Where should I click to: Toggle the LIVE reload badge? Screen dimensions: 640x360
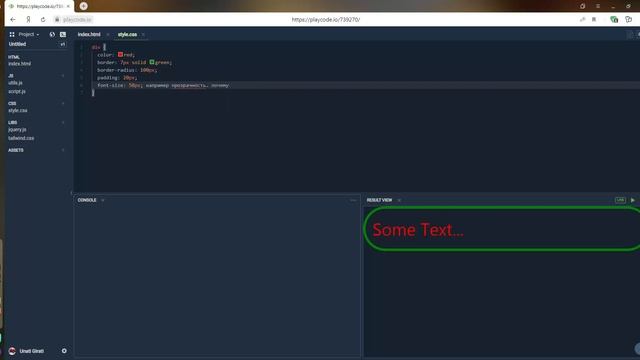click(620, 200)
